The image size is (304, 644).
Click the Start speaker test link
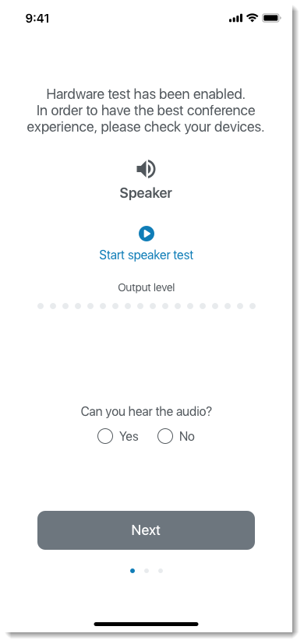point(146,255)
